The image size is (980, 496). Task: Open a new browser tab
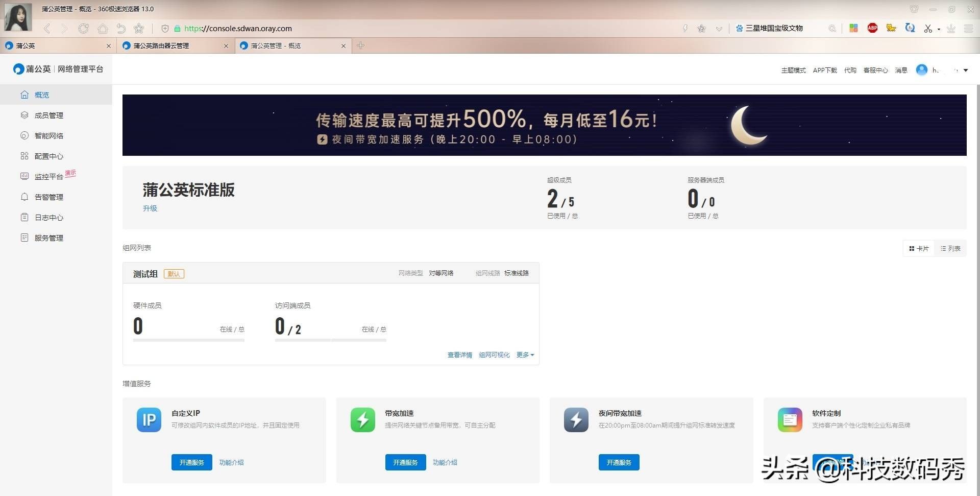[x=361, y=45]
